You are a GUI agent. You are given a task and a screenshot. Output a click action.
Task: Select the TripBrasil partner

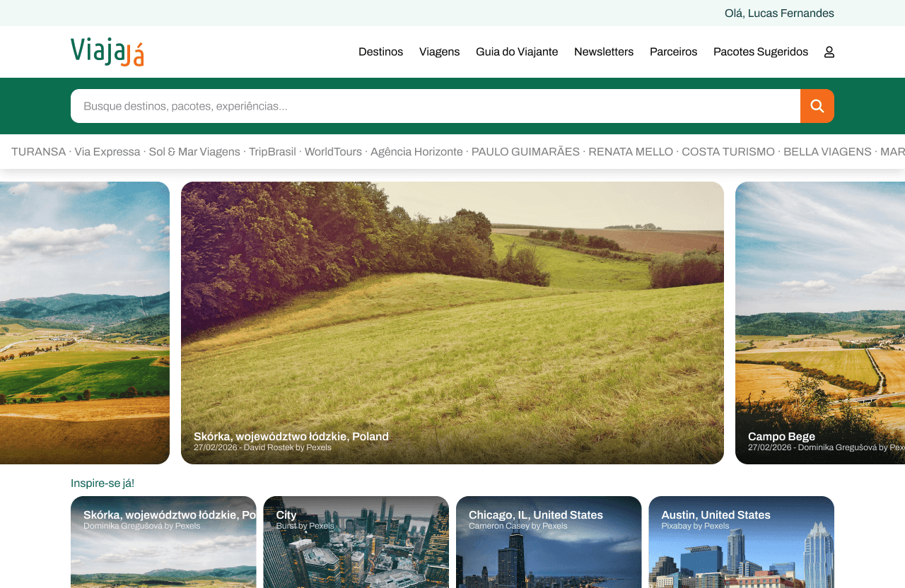click(x=272, y=151)
